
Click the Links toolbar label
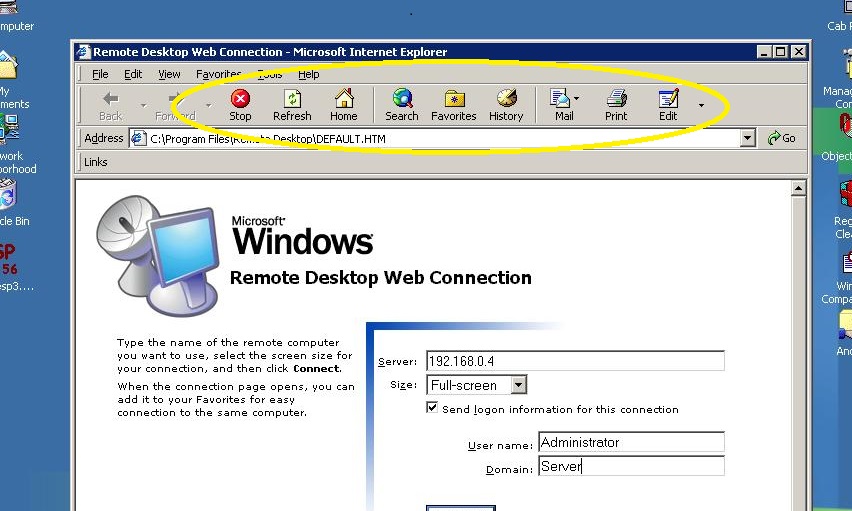coord(96,162)
